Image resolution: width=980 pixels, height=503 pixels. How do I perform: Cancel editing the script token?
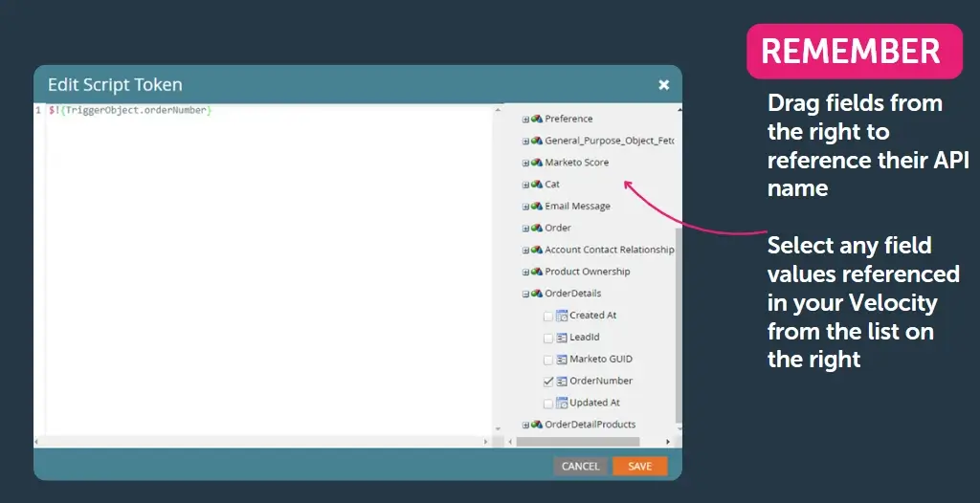point(580,466)
